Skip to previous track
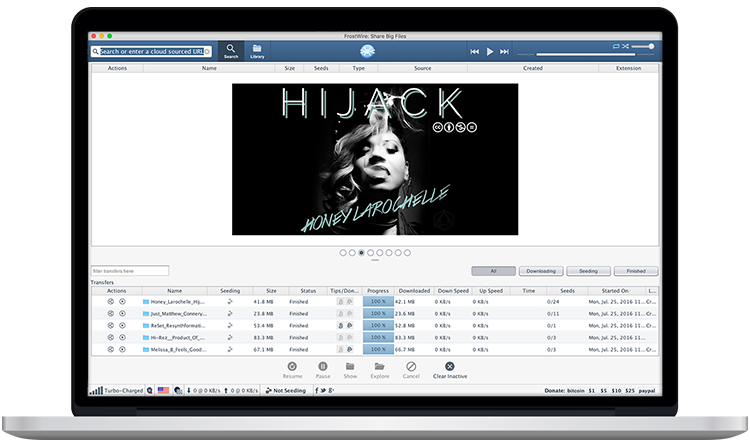 click(x=474, y=51)
